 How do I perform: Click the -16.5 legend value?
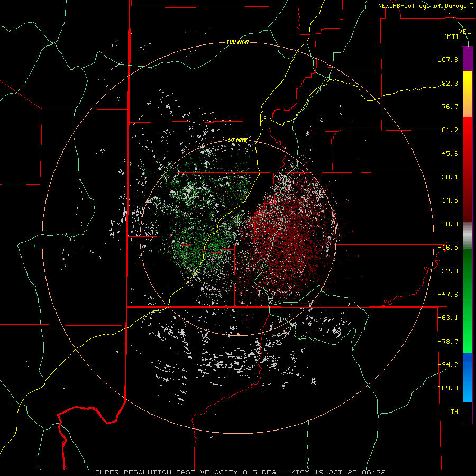[448, 248]
